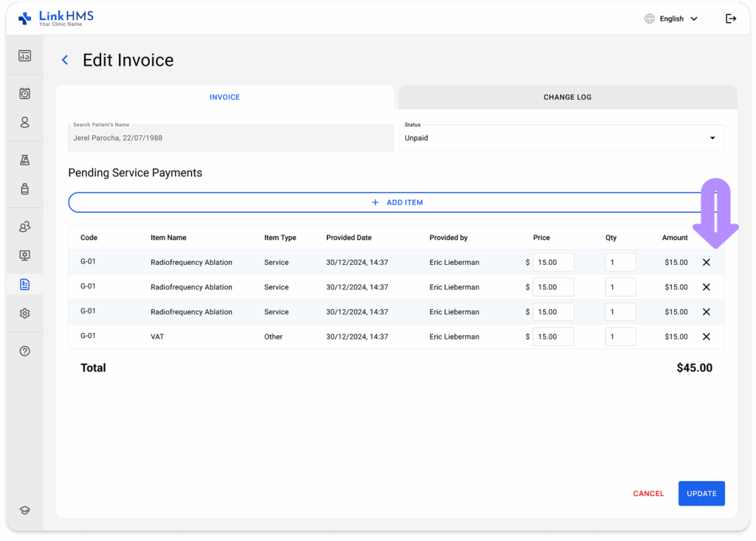Open the Status Unpaid dropdown
Viewport: 756px width, 541px height.
(562, 138)
